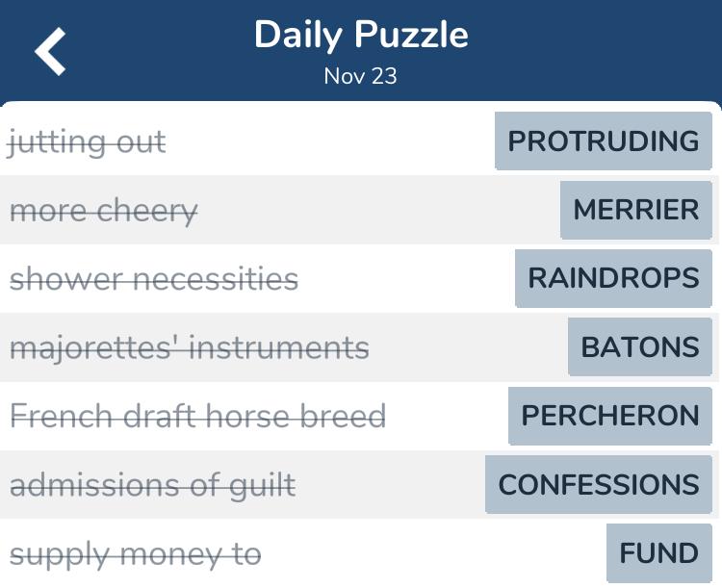Select the PERCHERON answer tile
The image size is (722, 588).
click(610, 416)
